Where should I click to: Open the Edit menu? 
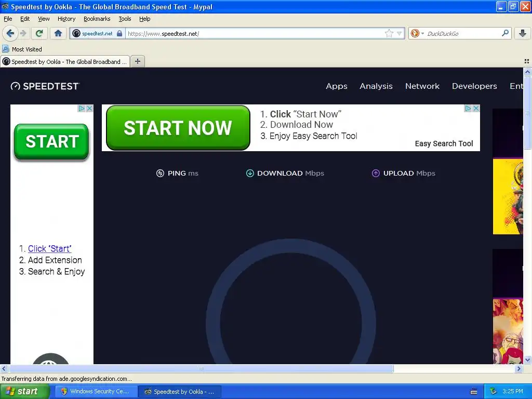(x=25, y=19)
